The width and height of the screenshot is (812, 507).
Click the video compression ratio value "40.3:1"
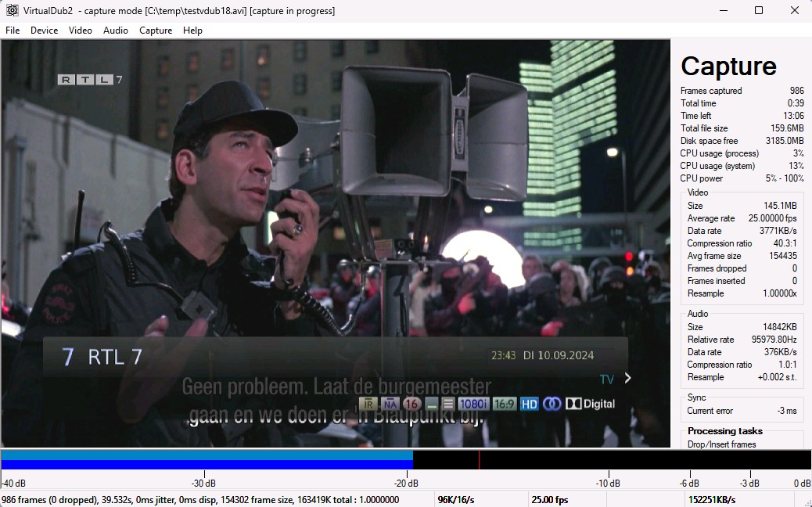click(785, 243)
